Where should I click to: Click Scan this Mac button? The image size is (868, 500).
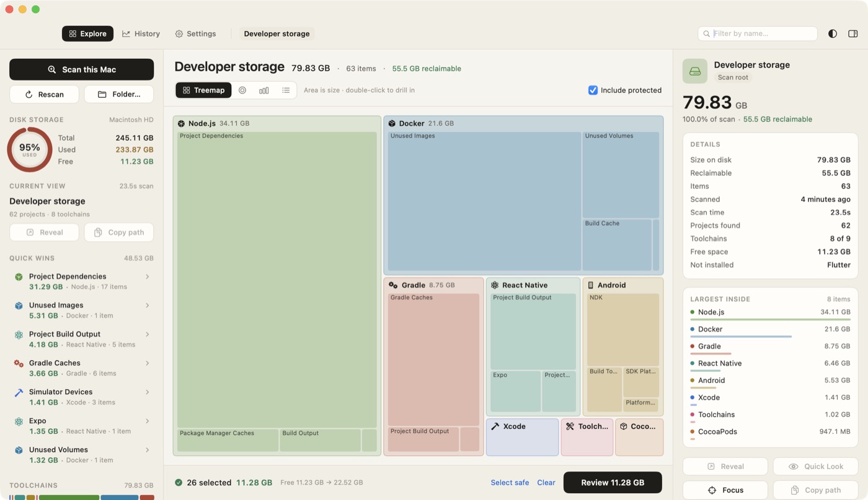81,69
